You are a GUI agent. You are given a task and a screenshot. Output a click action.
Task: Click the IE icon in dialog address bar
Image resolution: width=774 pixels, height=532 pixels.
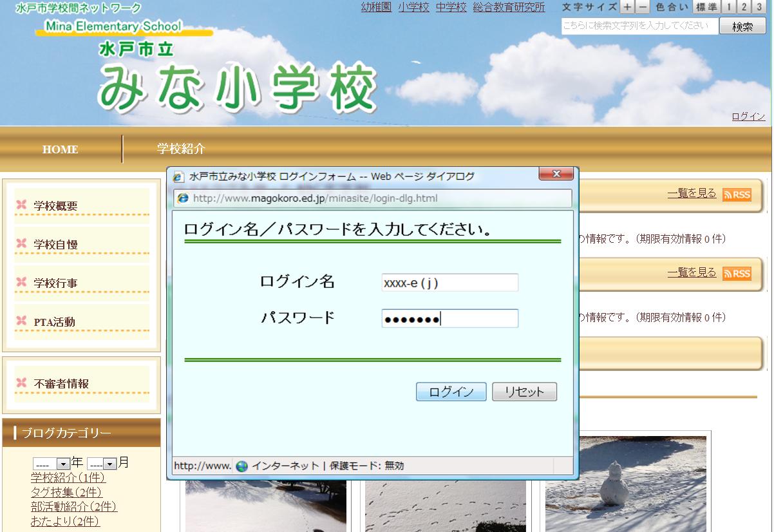(x=184, y=198)
